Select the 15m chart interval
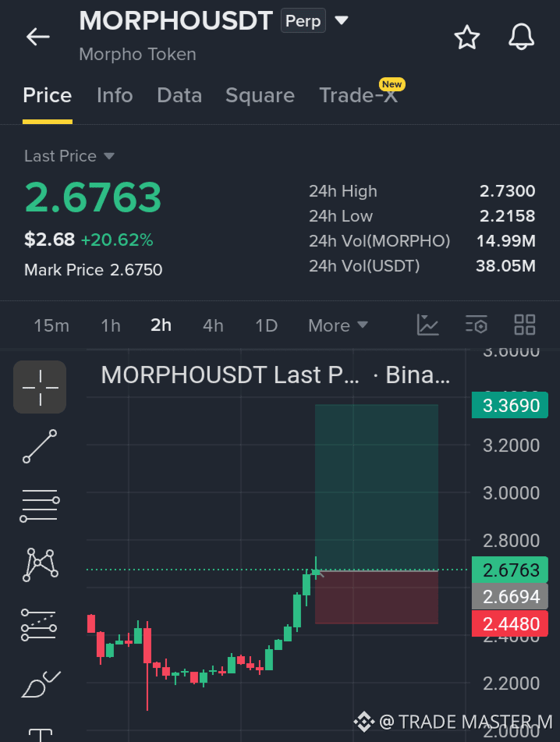 coord(51,325)
